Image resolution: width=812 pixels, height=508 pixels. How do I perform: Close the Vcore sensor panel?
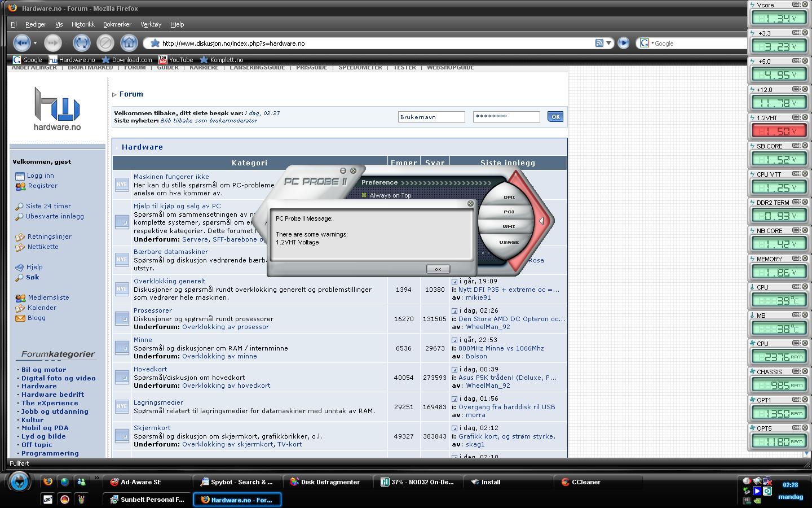805,5
